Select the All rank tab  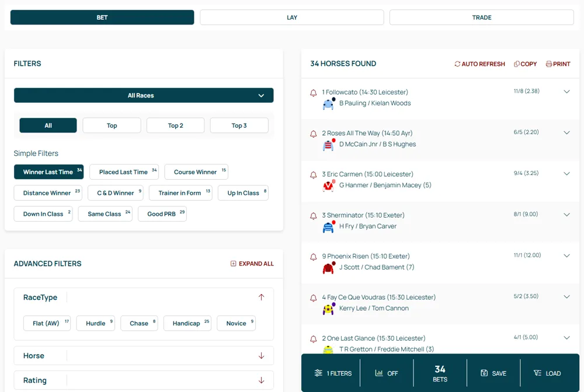48,125
